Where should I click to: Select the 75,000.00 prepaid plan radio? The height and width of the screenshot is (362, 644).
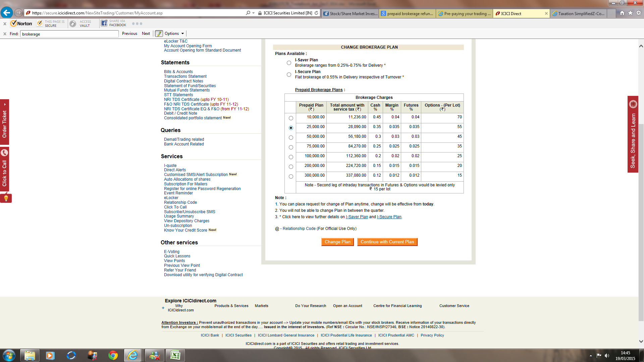click(291, 147)
